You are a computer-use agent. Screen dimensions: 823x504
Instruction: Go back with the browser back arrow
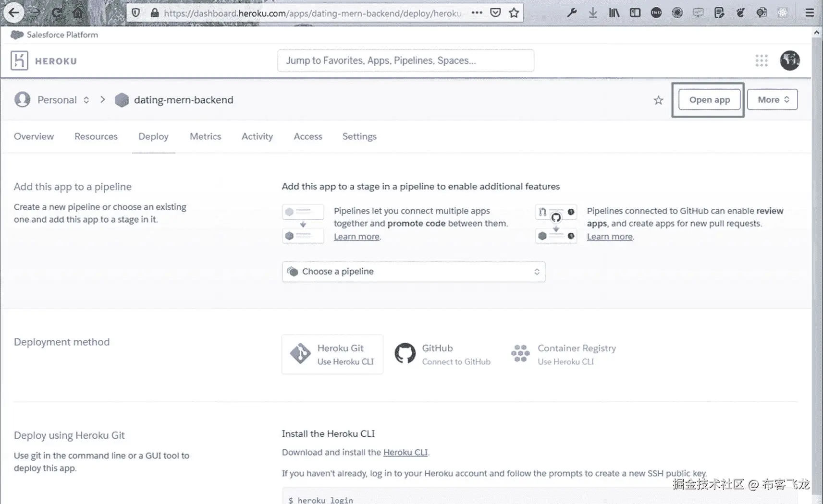tap(13, 12)
